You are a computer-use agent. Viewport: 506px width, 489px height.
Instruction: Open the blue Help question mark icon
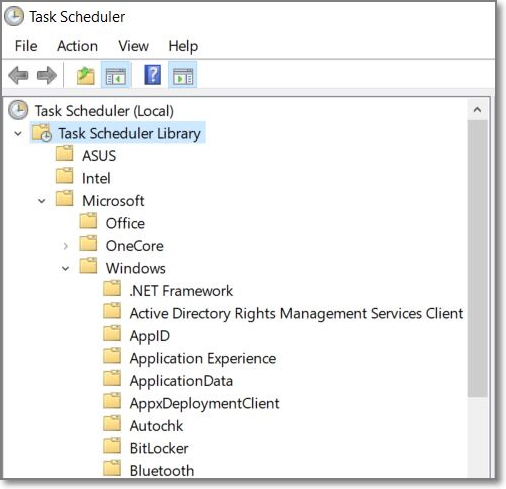click(x=153, y=75)
